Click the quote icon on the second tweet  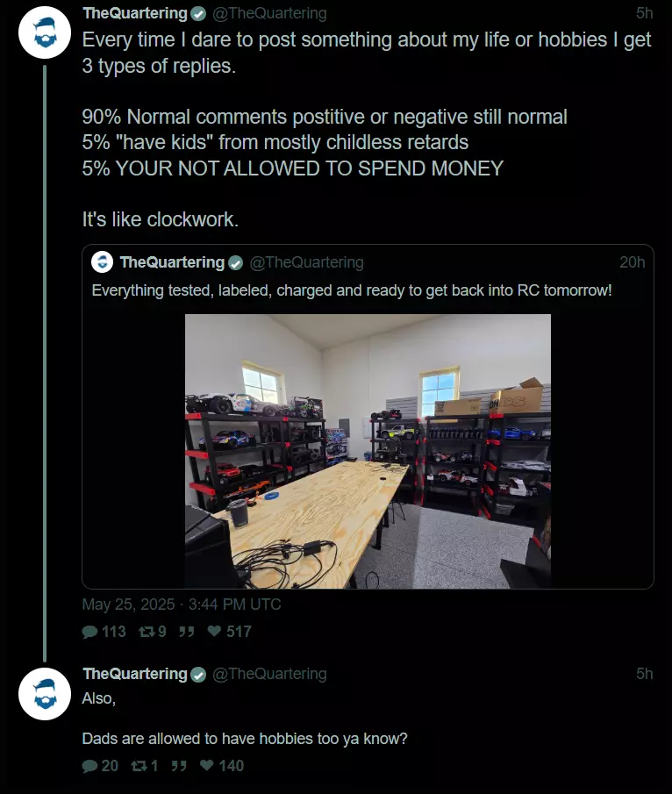179,766
